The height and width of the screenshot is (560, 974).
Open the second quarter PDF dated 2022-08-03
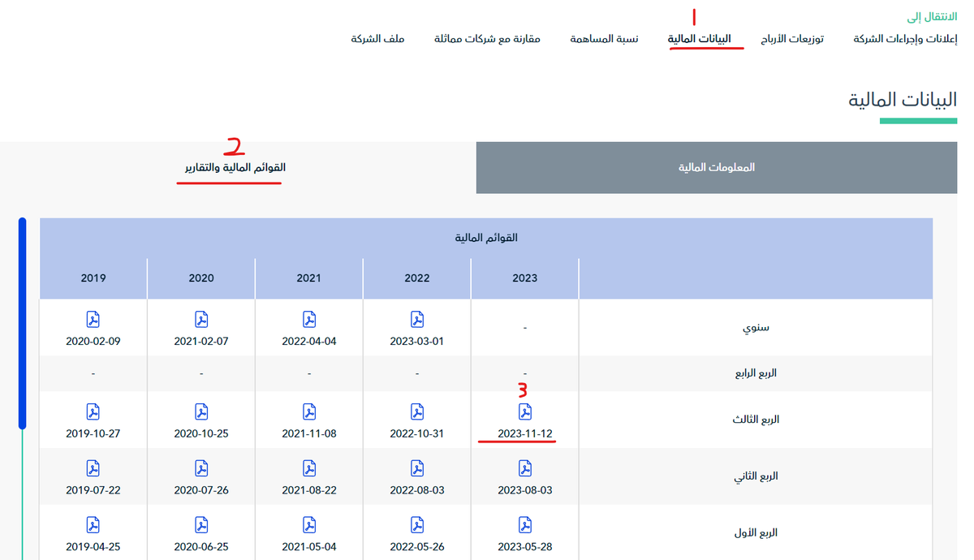417,468
